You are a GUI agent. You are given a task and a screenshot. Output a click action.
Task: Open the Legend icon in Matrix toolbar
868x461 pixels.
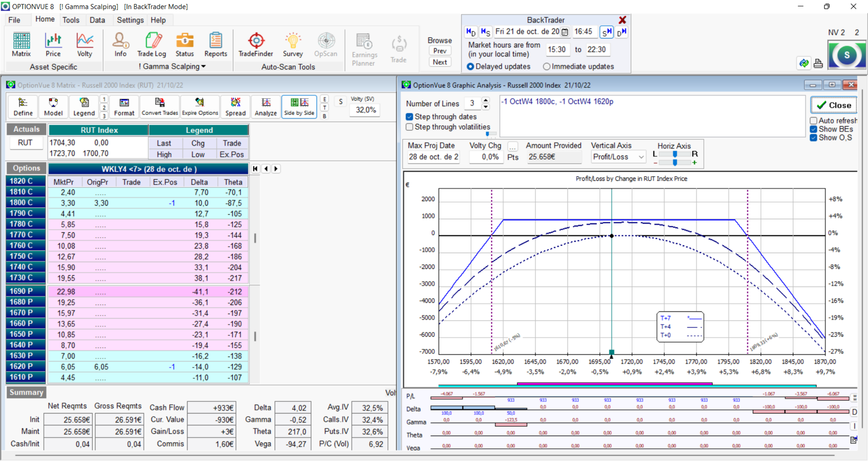[x=84, y=107]
